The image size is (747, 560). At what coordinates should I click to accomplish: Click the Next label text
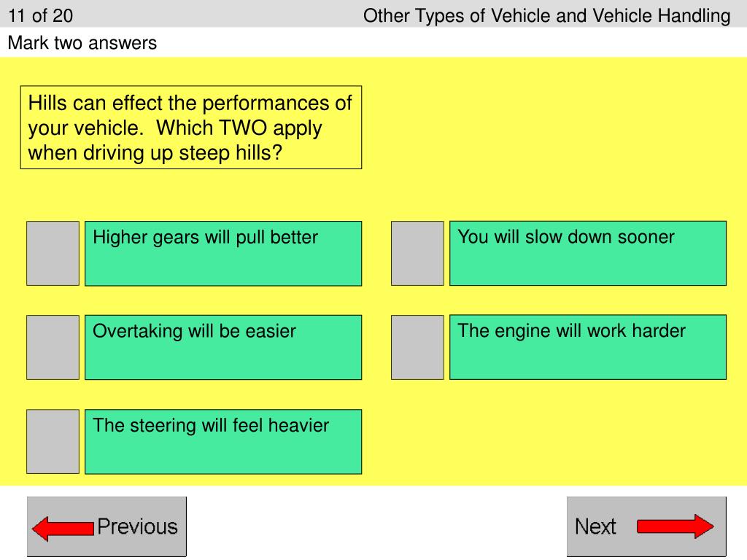[x=595, y=526]
